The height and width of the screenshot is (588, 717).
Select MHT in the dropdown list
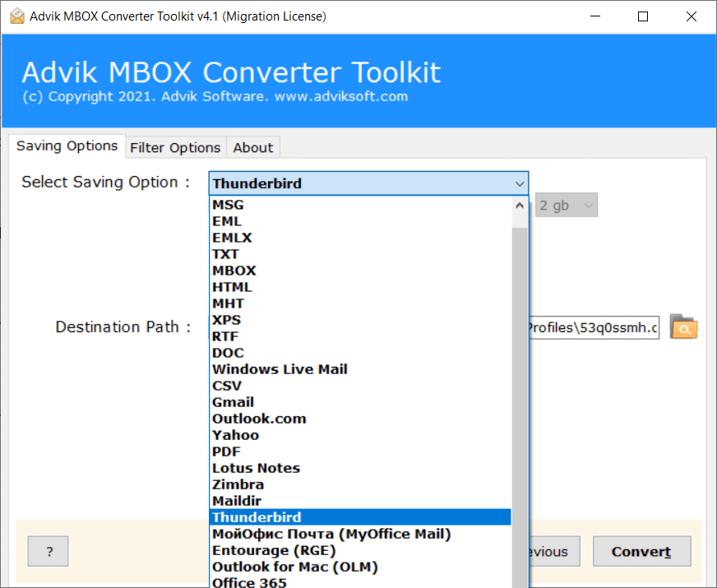[x=360, y=303]
